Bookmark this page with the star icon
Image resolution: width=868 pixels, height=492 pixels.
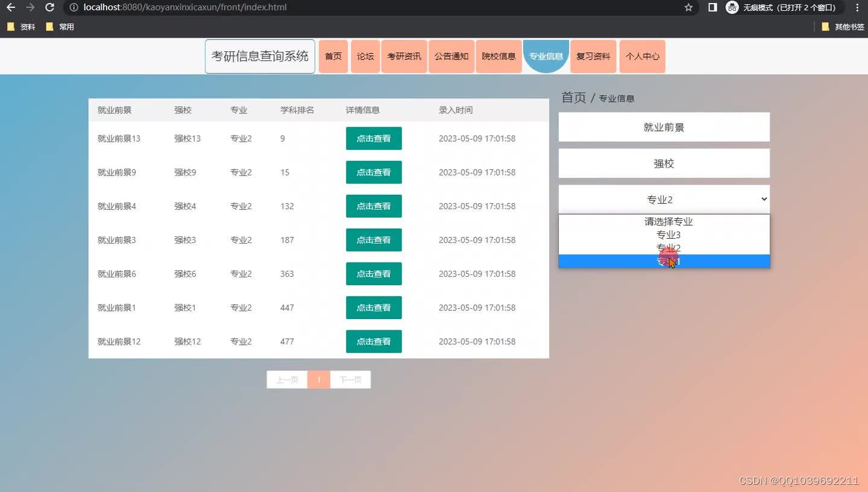point(688,7)
